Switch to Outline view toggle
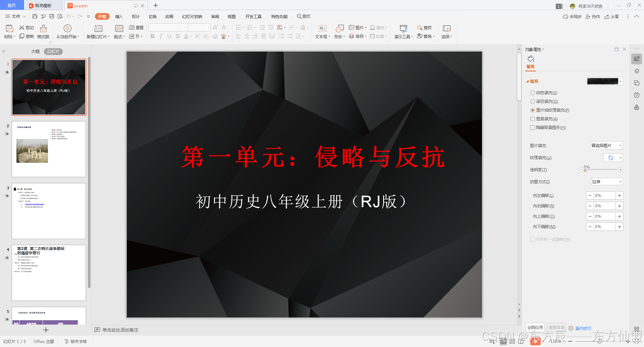This screenshot has width=644, height=347. tap(35, 51)
